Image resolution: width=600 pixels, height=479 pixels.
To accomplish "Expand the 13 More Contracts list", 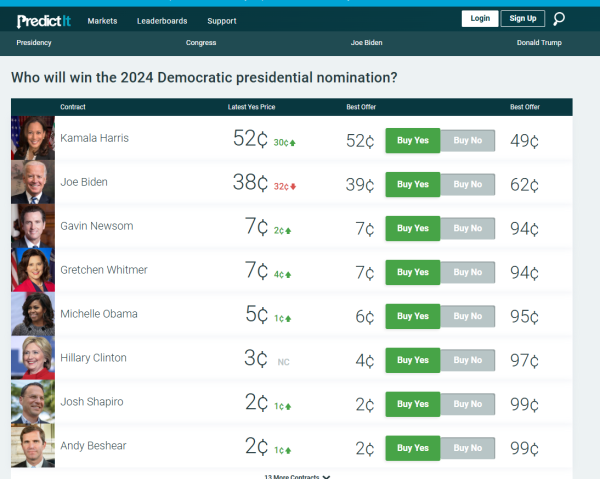I will pyautogui.click(x=297, y=476).
